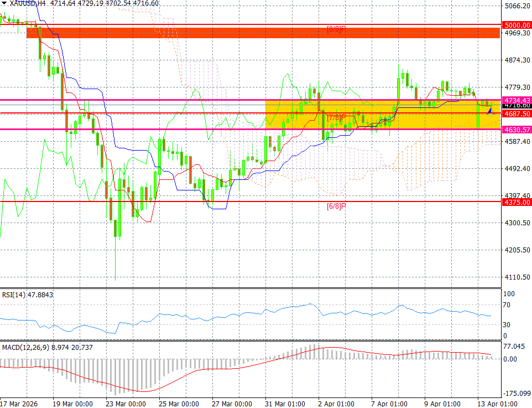Screen dimensions: 532x408
Task: Open the chart menu triangle beside XAUUSD
Action: click(4, 3)
